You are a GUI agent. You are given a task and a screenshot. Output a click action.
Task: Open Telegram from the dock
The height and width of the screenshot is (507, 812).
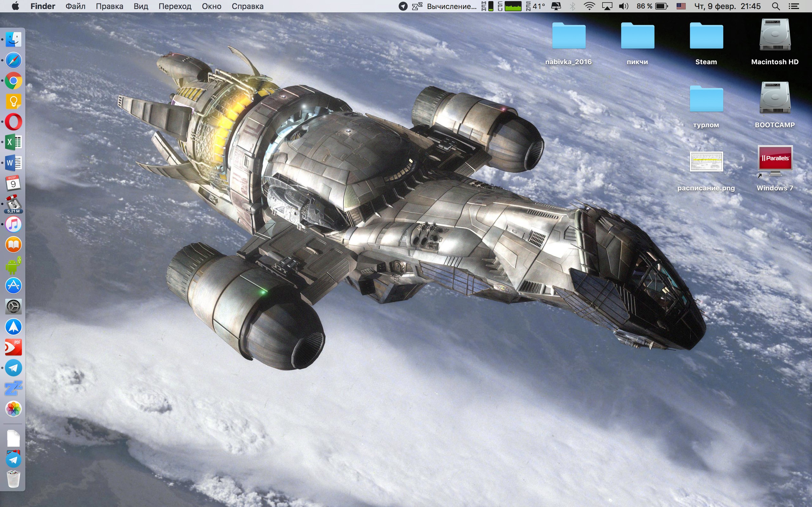pyautogui.click(x=13, y=368)
